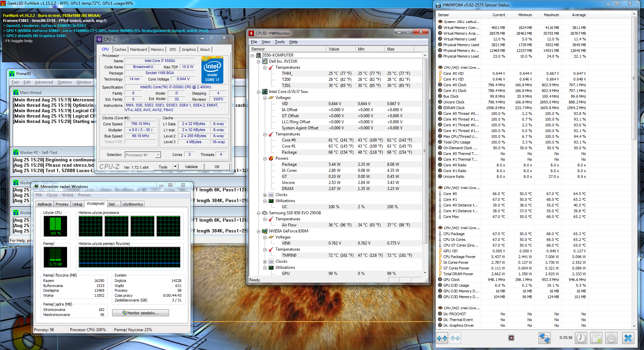Open the Procesy tab in Task Manager
This screenshot has height=350, width=644.
[x=62, y=204]
